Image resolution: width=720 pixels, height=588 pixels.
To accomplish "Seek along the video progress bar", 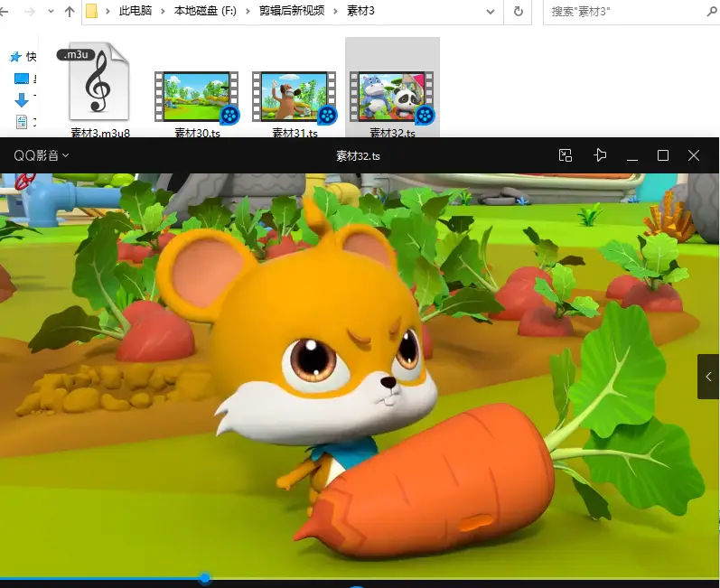I will pos(360,578).
